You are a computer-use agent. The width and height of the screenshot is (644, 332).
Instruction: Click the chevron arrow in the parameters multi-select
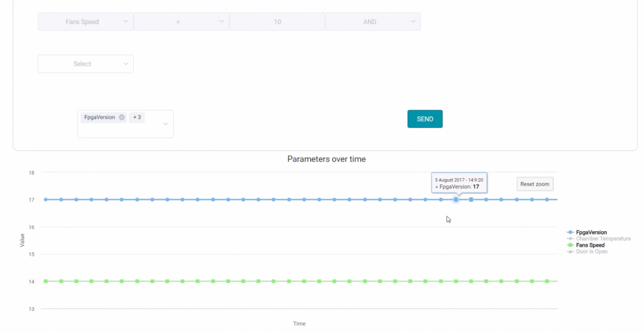coord(166,124)
